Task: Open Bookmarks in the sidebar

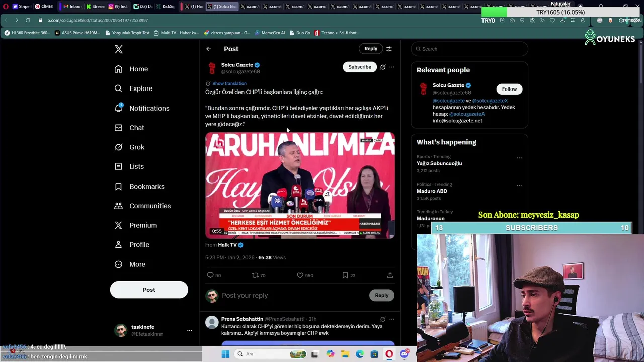Action: pyautogui.click(x=139, y=186)
